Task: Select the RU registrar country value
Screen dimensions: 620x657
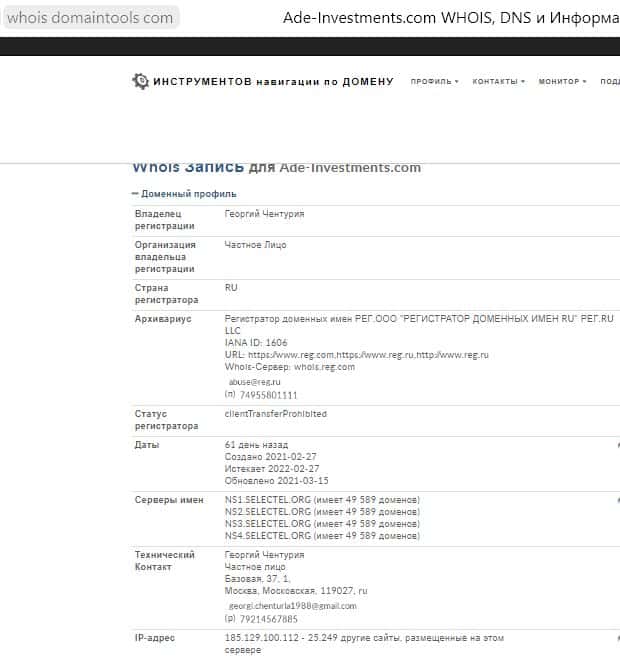Action: [x=231, y=287]
